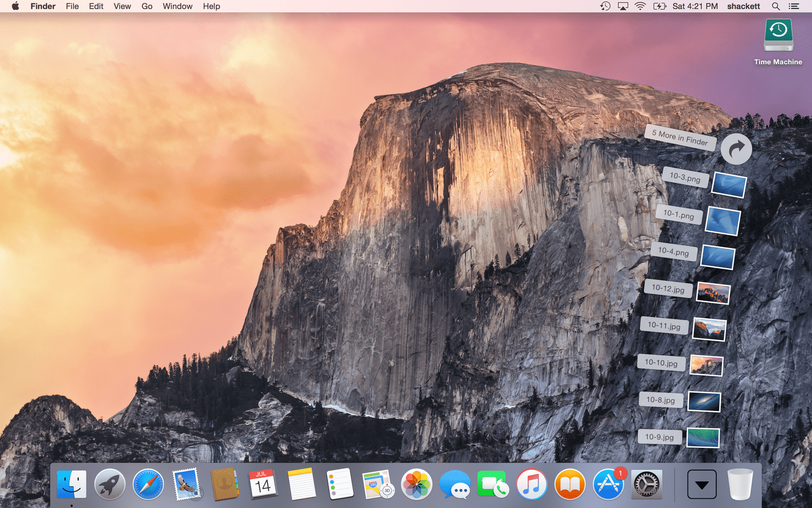
Task: Click the Downloads stack arrow in Dock
Action: click(702, 484)
